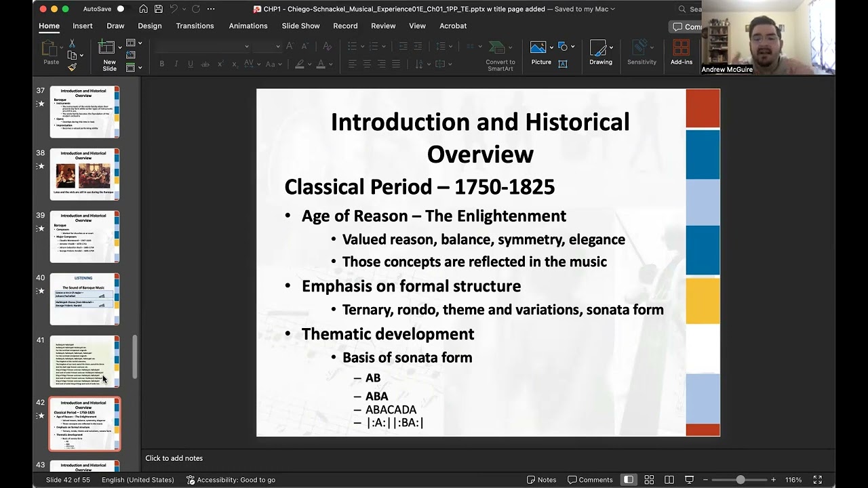Click the Save disk icon
This screenshot has height=488, width=868.
click(x=158, y=9)
